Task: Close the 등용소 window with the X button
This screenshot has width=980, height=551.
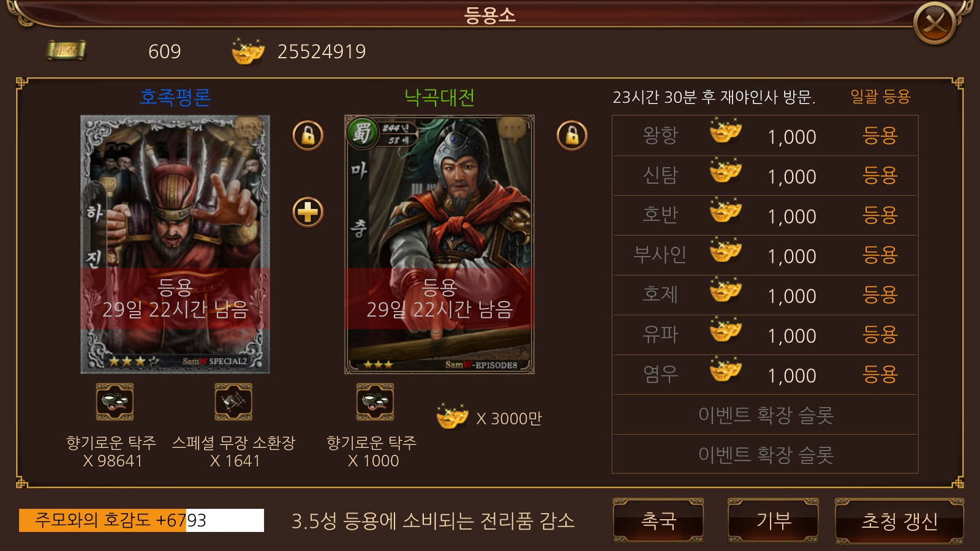Action: (935, 23)
